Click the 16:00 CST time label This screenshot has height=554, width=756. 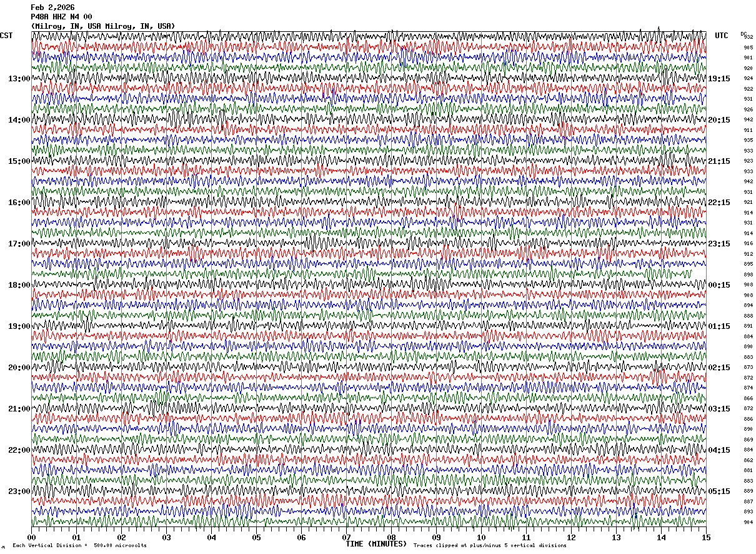19,203
